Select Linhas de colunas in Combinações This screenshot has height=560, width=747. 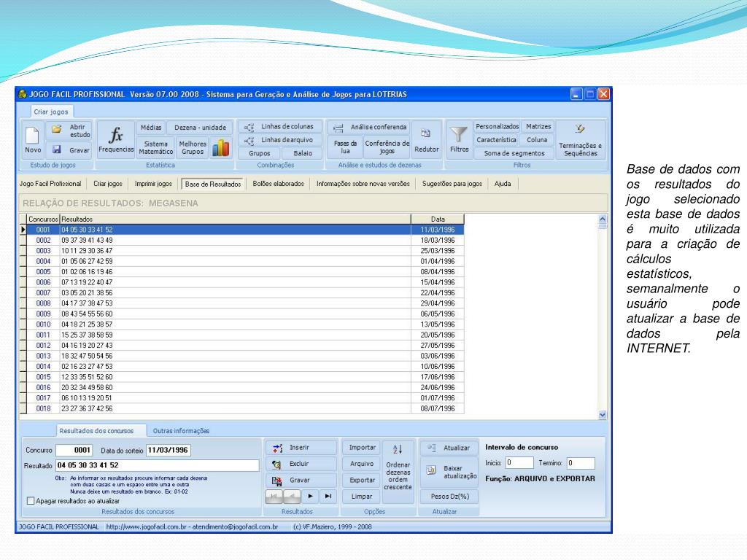(280, 127)
